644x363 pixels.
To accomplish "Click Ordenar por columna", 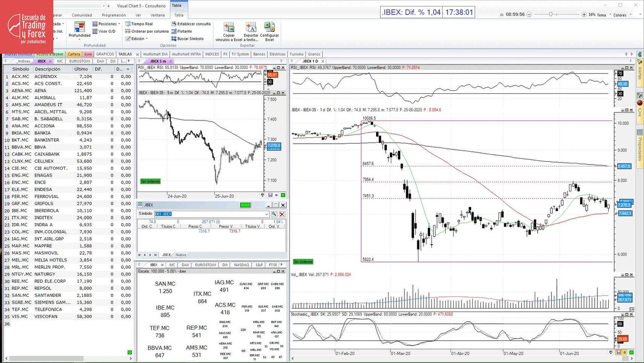I will pos(147,31).
